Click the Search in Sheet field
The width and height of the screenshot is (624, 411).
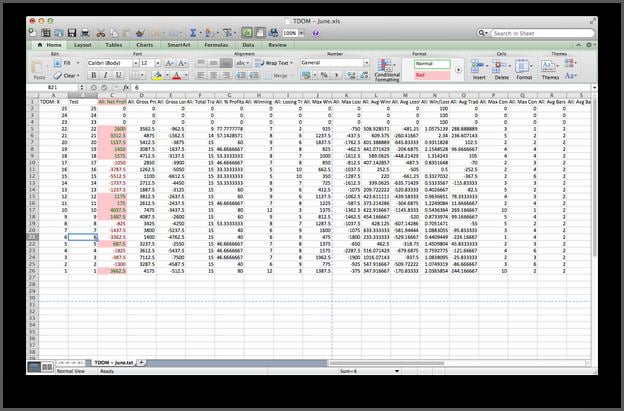(x=543, y=33)
